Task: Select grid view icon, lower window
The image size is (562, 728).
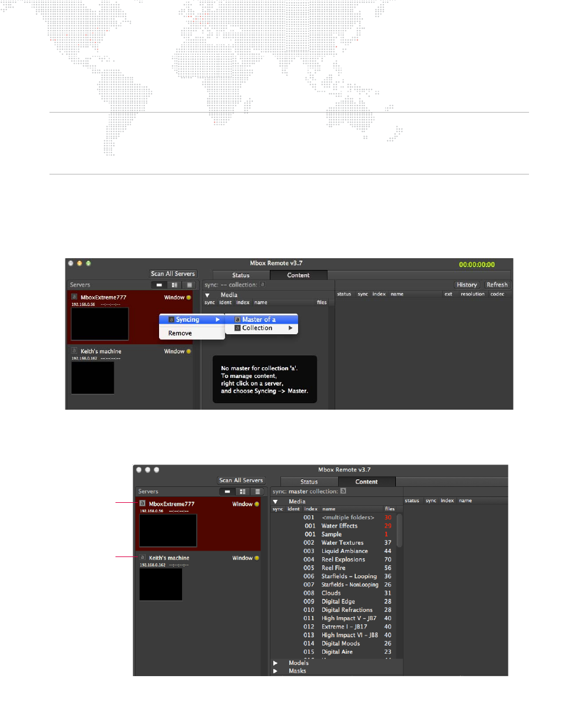Action: (243, 492)
